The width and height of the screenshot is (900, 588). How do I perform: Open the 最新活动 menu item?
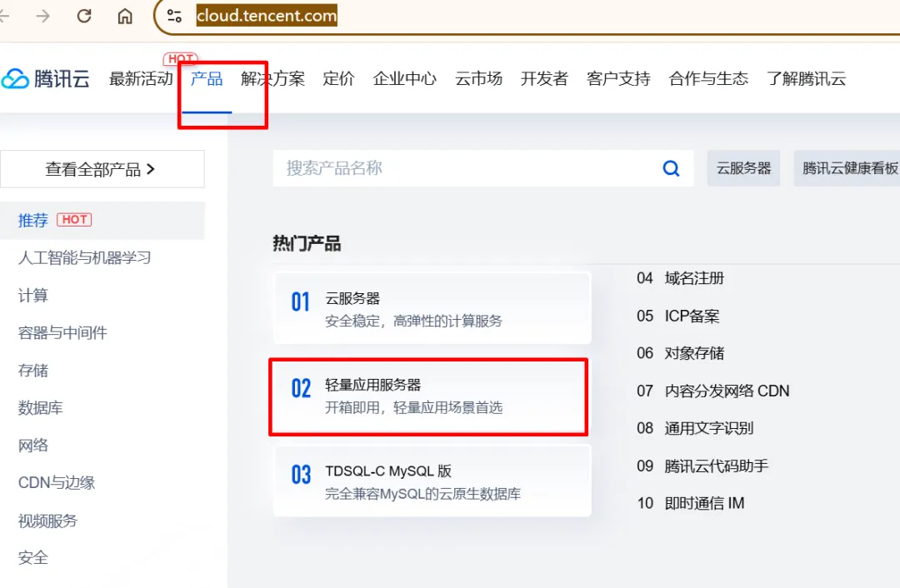(x=141, y=78)
